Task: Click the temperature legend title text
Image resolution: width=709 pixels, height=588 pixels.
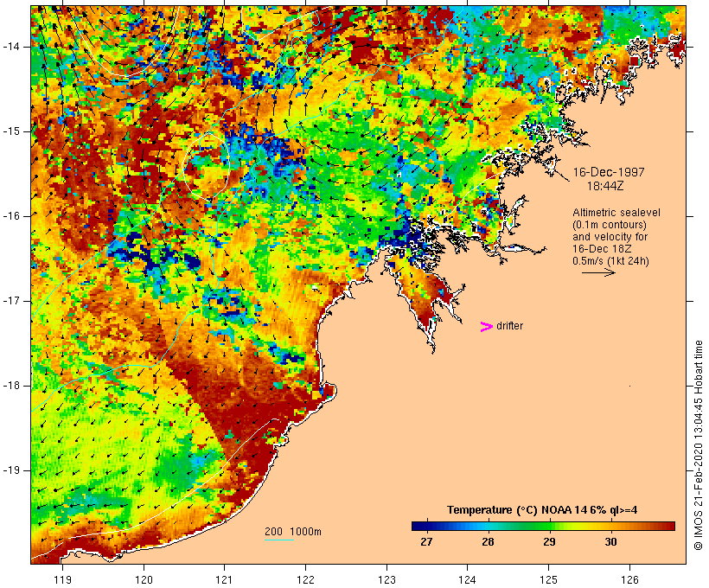Action: click(542, 510)
